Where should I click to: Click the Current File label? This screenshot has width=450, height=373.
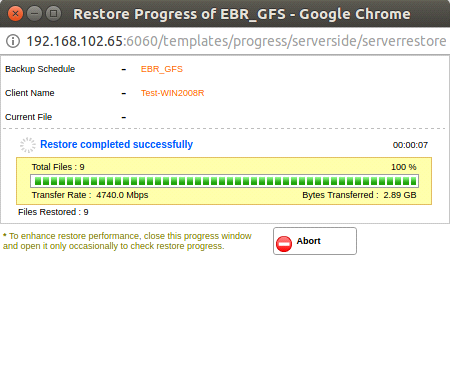click(29, 117)
